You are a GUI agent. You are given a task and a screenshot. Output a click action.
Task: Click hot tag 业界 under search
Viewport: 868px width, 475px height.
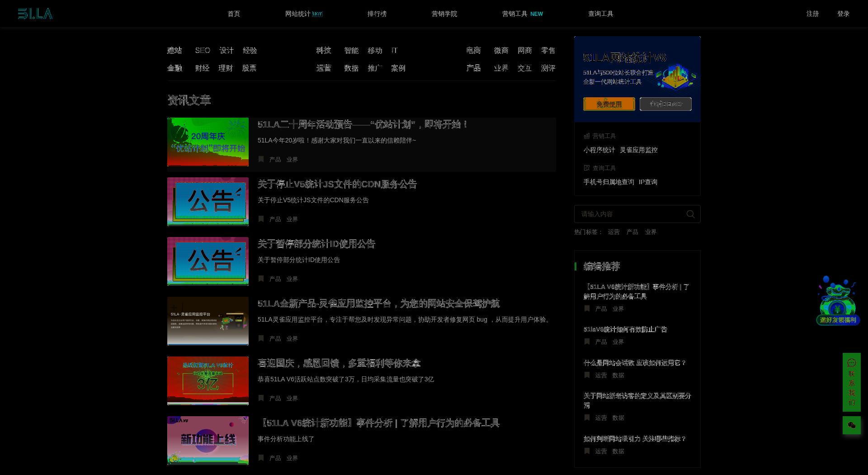click(x=651, y=232)
